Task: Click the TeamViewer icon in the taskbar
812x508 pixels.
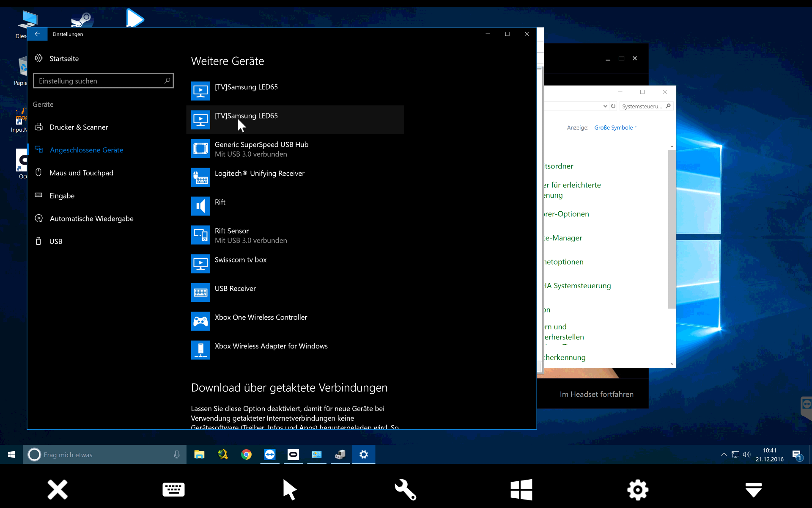Action: [270, 455]
